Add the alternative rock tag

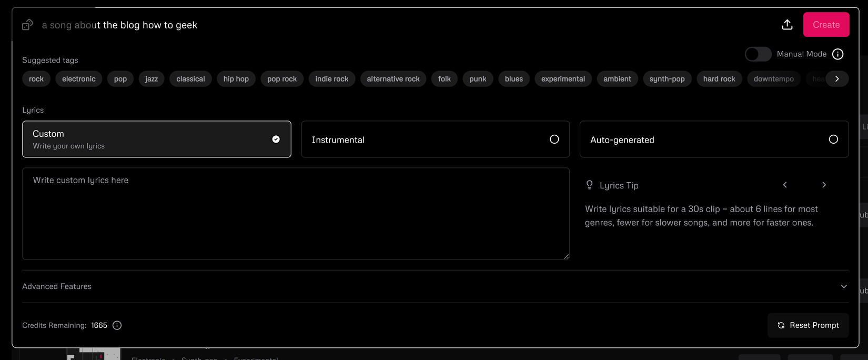(x=393, y=79)
